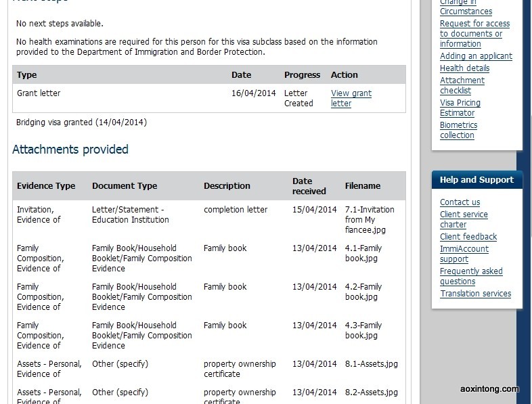The image size is (532, 404).
Task: Select the Client feedback link
Action: pos(468,237)
